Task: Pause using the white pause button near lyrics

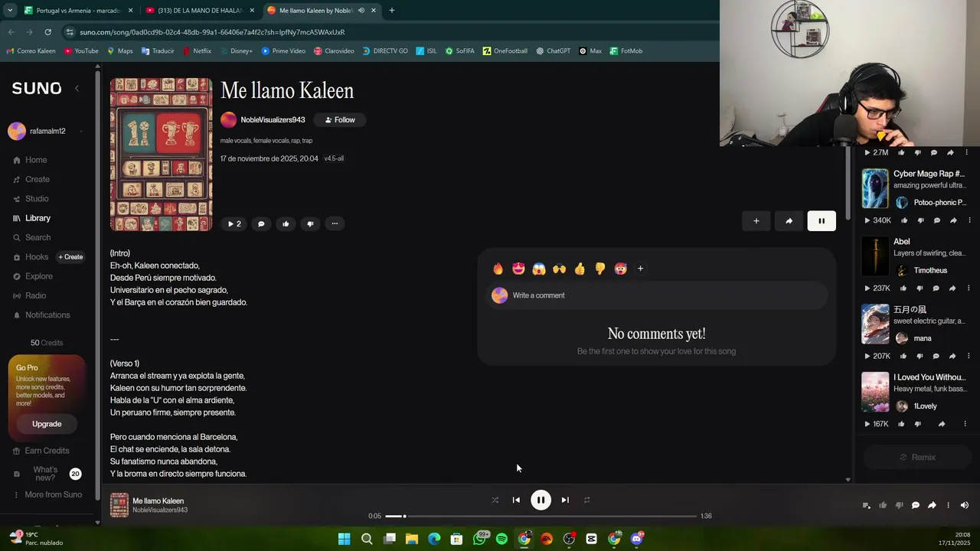Action: pos(822,221)
